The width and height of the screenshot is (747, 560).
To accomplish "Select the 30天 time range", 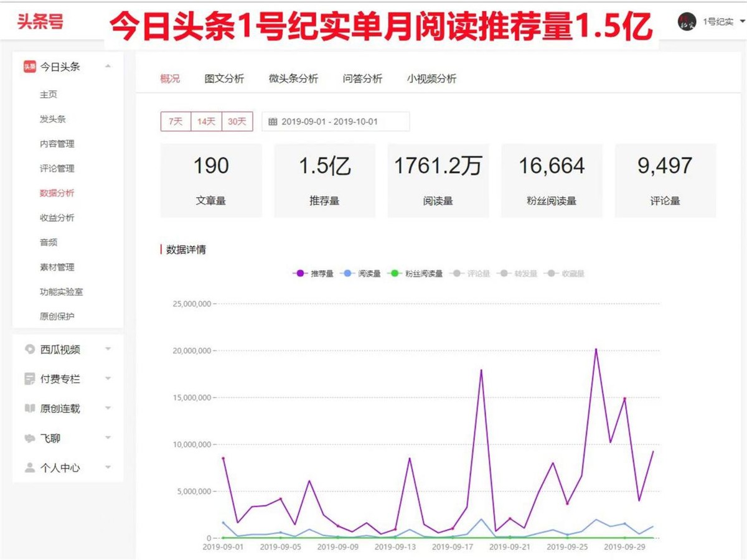I will (x=237, y=121).
